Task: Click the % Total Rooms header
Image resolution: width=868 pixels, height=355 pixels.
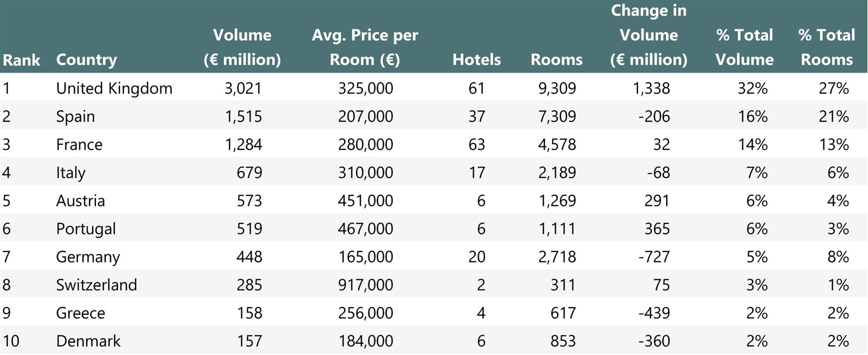Action: tap(827, 47)
